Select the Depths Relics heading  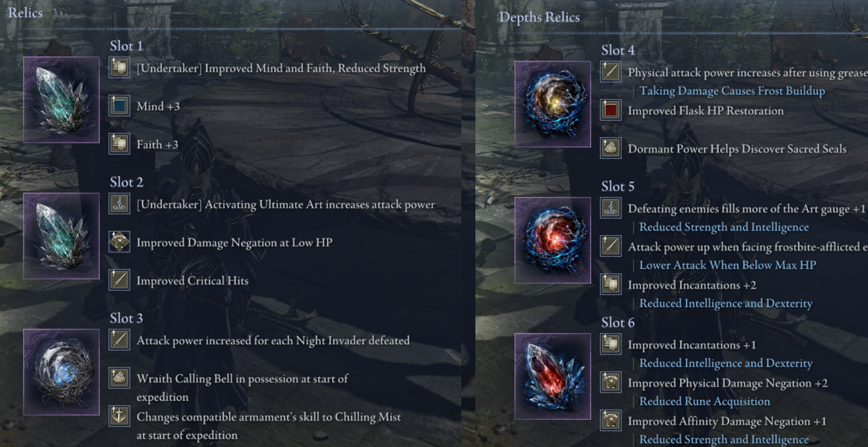(x=539, y=17)
